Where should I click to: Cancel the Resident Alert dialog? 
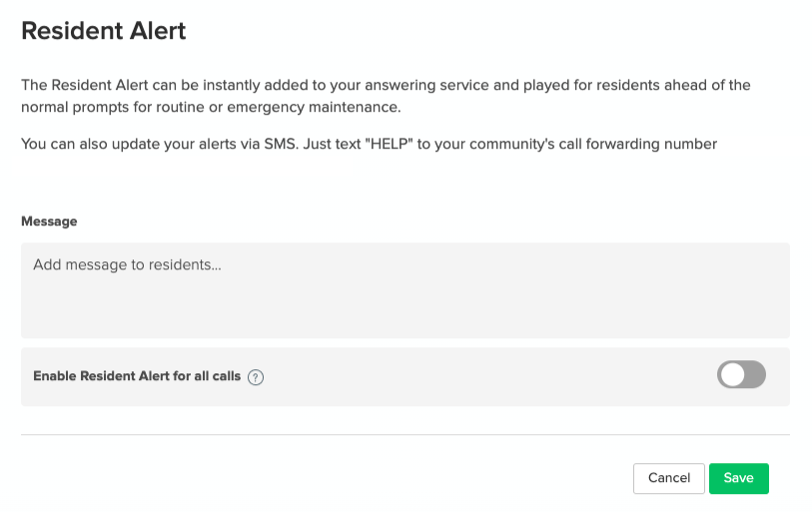tap(668, 478)
